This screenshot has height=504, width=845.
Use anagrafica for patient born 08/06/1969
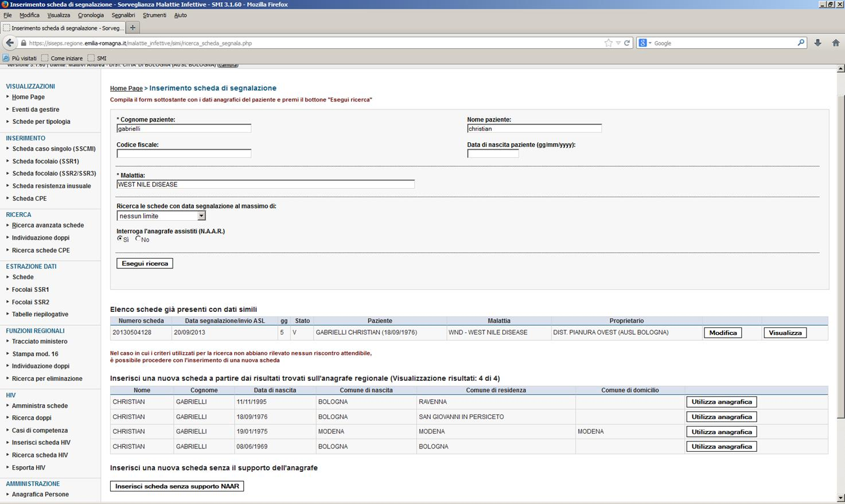(722, 447)
